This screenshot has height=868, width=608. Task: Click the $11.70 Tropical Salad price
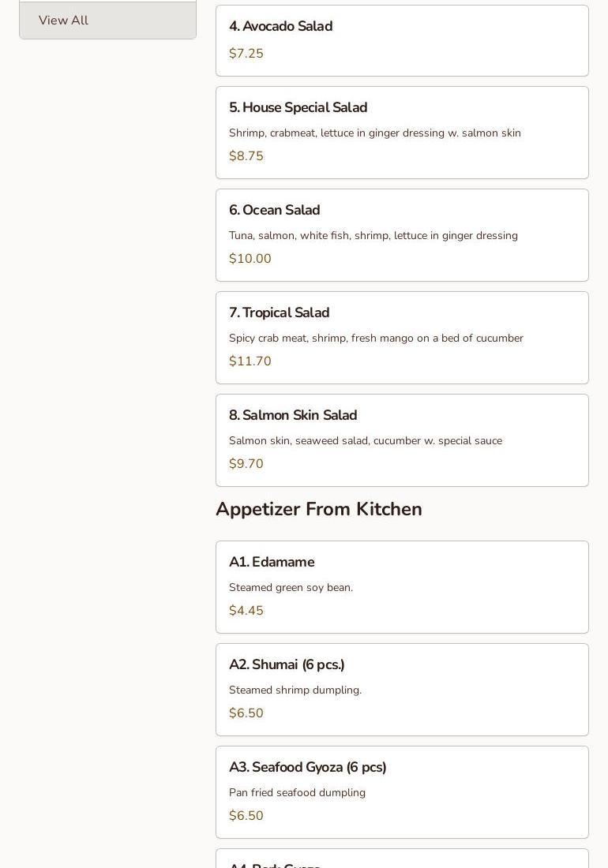pos(250,361)
